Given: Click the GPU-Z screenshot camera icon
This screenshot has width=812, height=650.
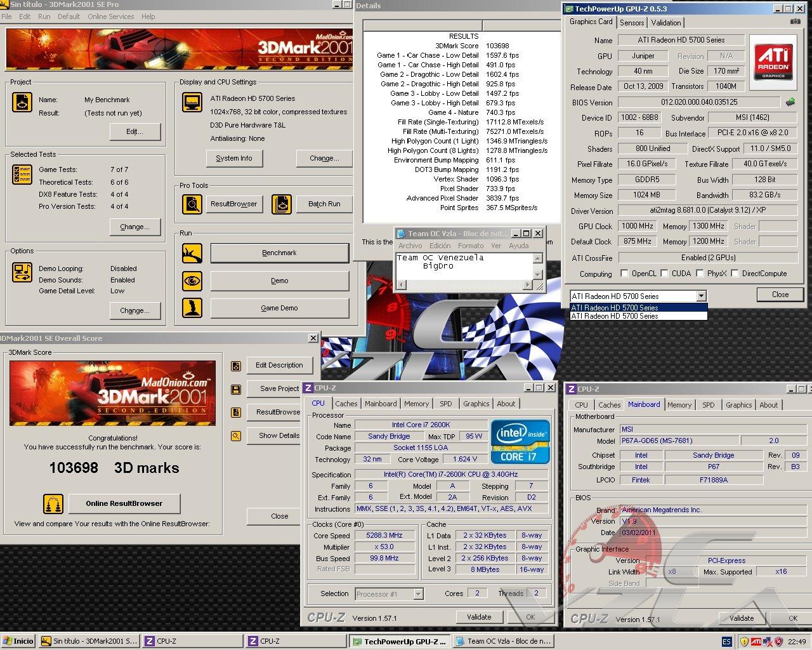Looking at the screenshot, I should [795, 22].
